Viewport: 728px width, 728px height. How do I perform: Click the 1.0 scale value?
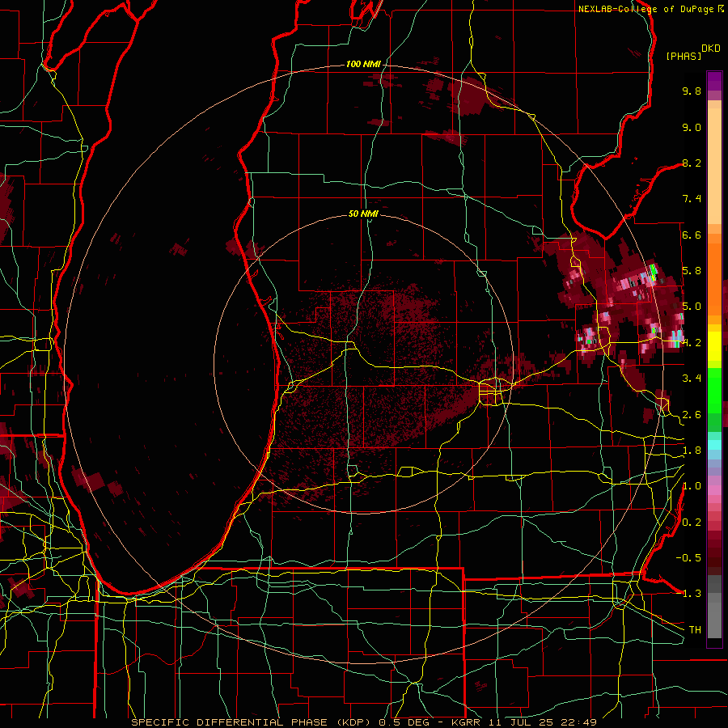tap(692, 486)
